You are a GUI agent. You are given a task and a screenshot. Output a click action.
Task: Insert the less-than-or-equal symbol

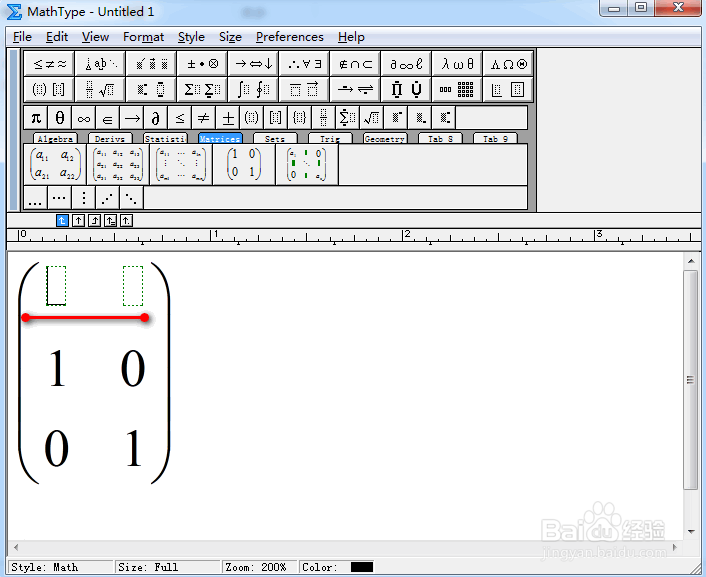click(x=180, y=118)
